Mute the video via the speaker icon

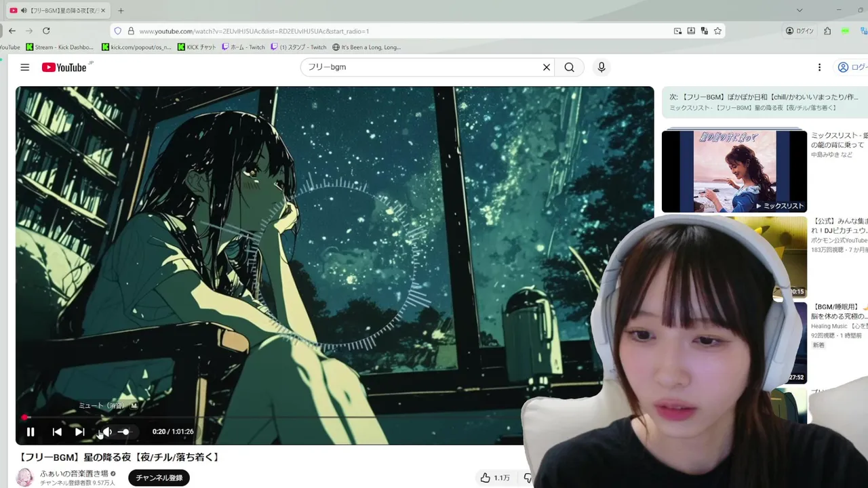(x=106, y=432)
